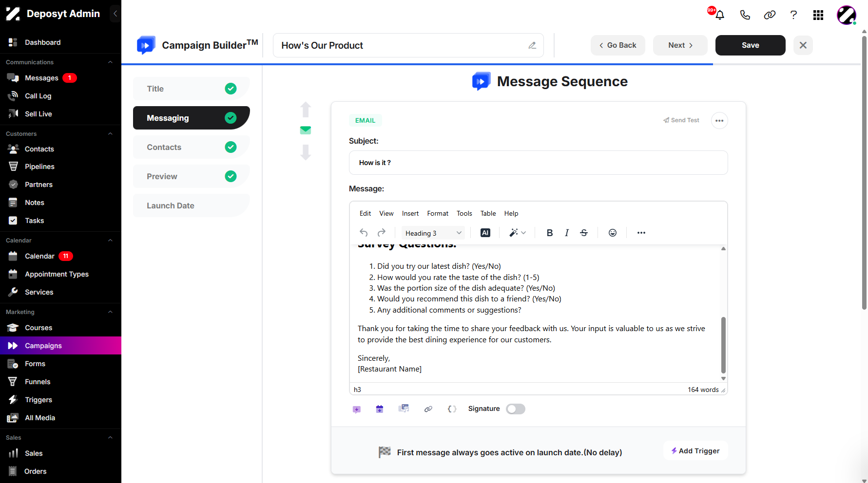Open the editor Insert menu

(x=410, y=213)
